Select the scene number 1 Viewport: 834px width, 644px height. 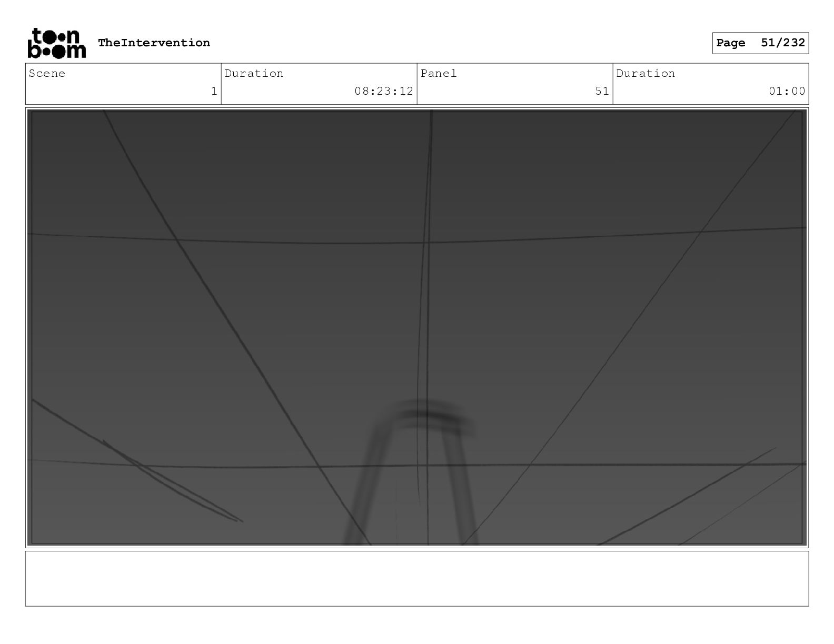pos(214,92)
